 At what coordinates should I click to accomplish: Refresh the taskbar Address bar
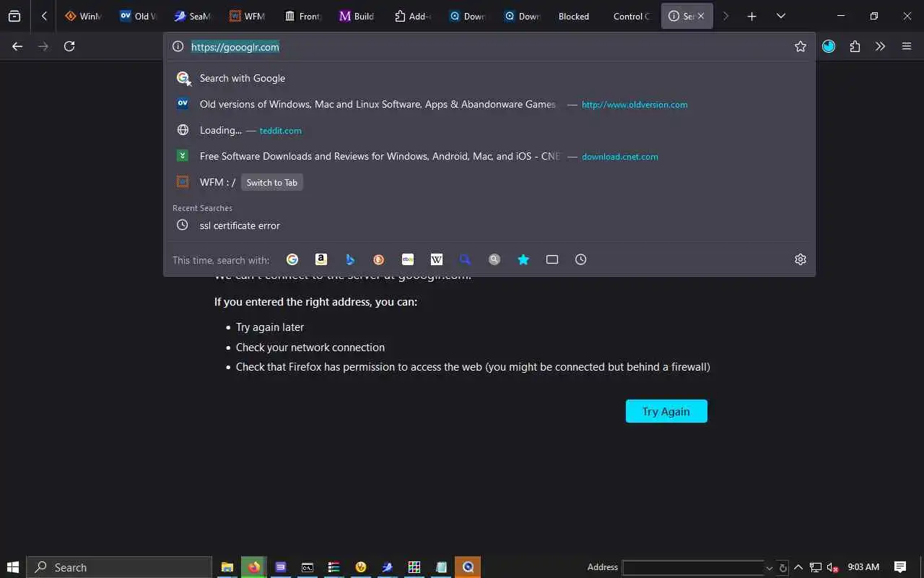(x=783, y=568)
